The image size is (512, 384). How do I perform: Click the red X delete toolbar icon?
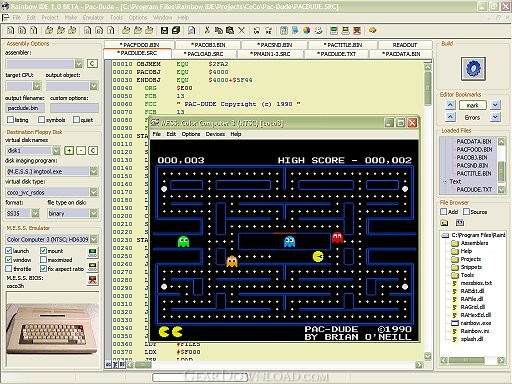click(x=242, y=31)
